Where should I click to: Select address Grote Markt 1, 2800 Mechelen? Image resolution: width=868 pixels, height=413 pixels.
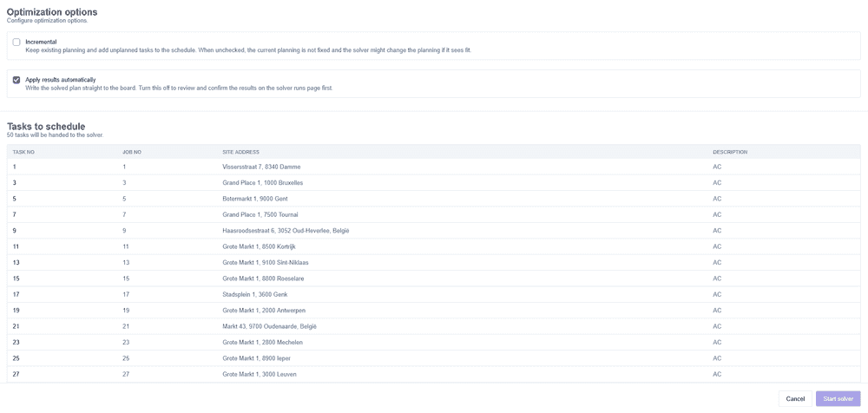coord(262,343)
